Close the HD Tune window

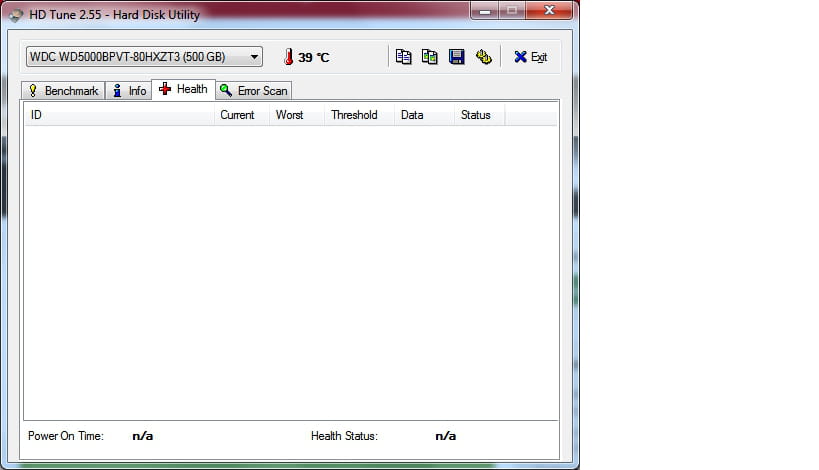549,10
